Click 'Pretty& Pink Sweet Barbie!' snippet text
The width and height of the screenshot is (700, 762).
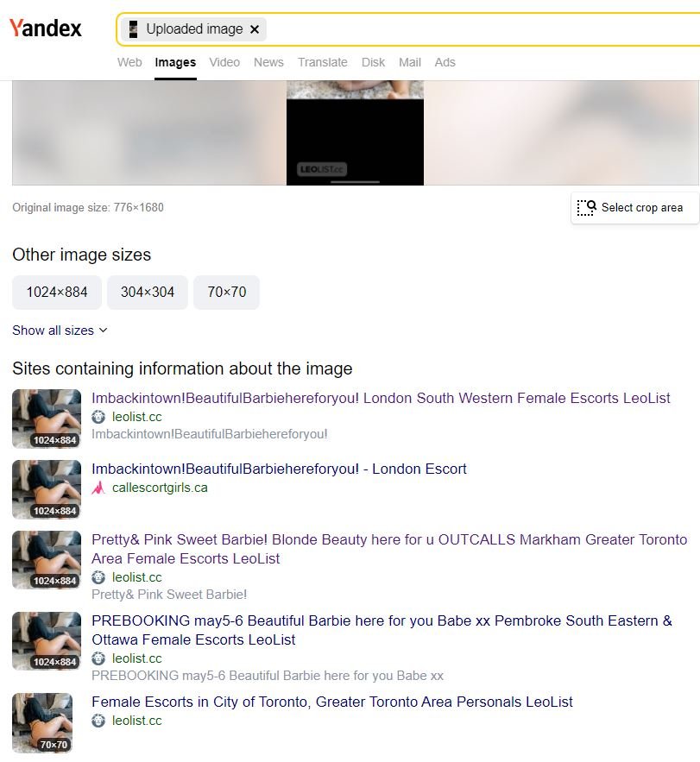[x=169, y=595]
